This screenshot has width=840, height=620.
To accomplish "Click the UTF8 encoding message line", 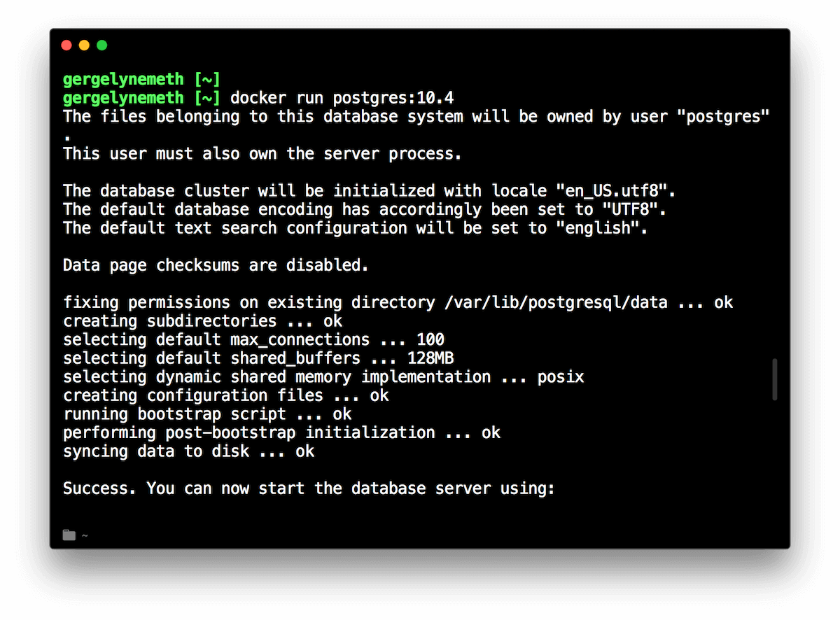I will click(364, 209).
